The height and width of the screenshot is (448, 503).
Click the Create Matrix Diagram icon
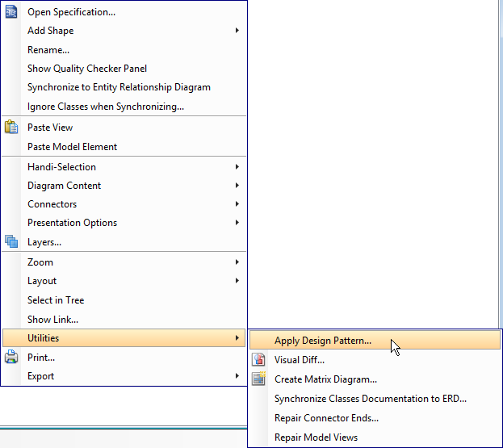(258, 379)
